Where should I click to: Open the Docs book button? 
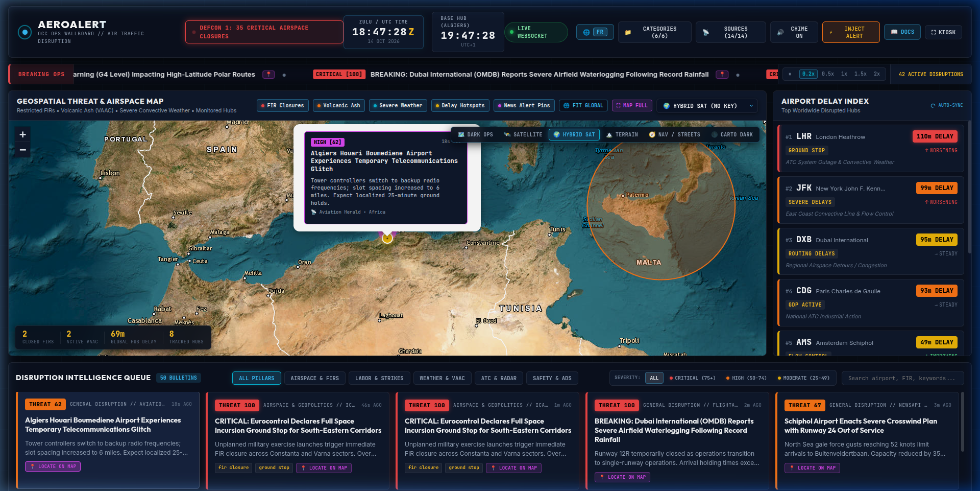(902, 32)
